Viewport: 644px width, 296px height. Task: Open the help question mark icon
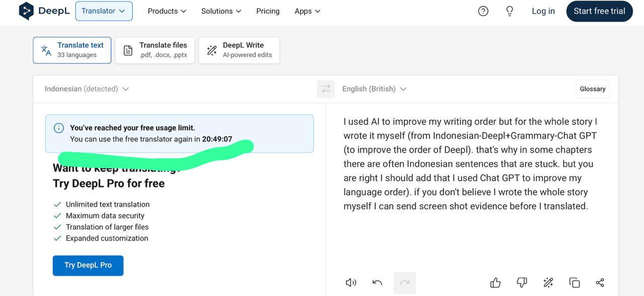click(483, 11)
